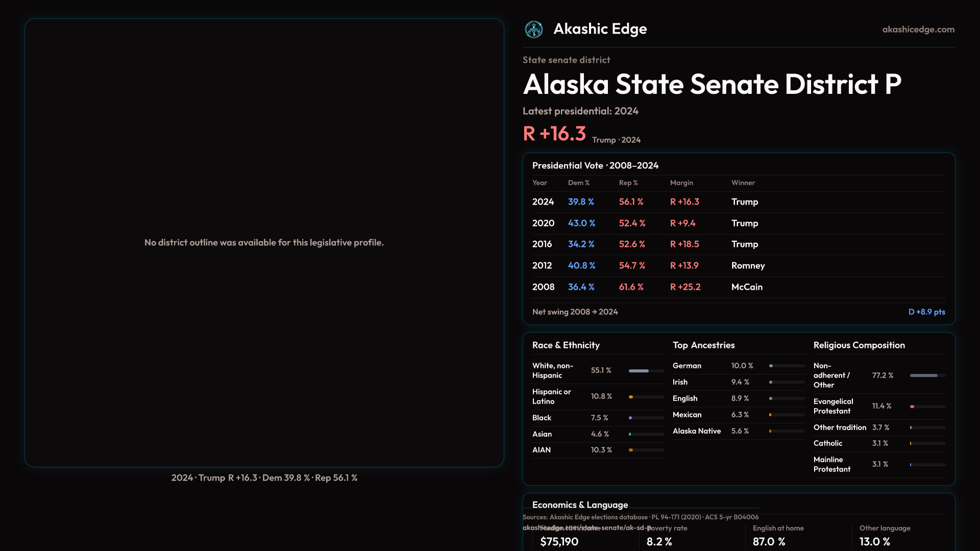Click the Presidential Vote 2008–2024 heading
The image size is (980, 551).
coord(595,166)
